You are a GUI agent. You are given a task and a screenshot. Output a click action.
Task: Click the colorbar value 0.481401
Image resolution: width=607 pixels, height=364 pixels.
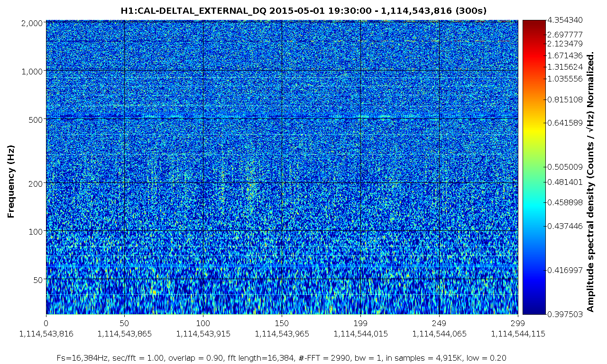pyautogui.click(x=564, y=182)
